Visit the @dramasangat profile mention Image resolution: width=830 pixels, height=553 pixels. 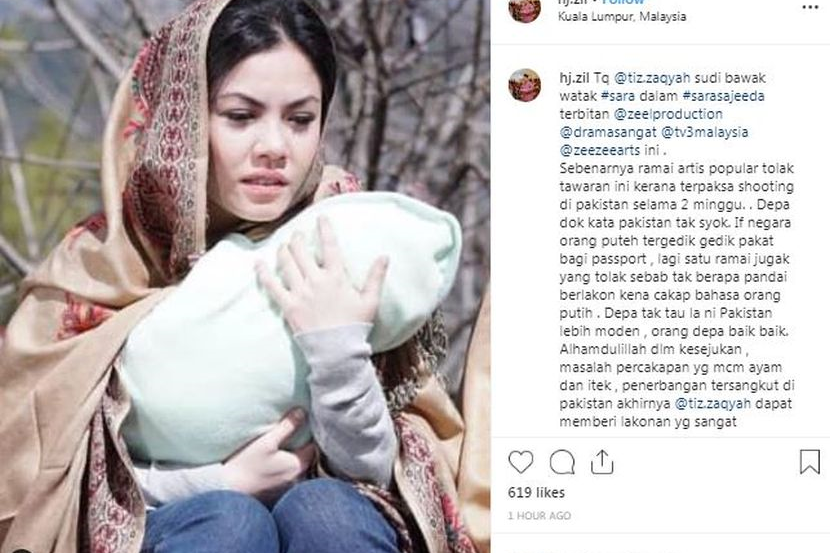click(x=608, y=132)
